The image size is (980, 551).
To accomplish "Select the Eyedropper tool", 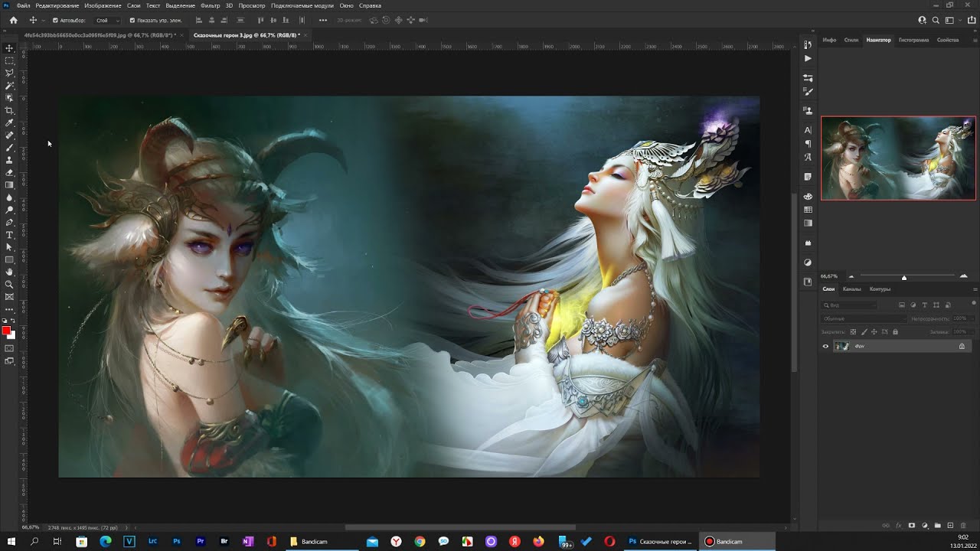I will 9,122.
